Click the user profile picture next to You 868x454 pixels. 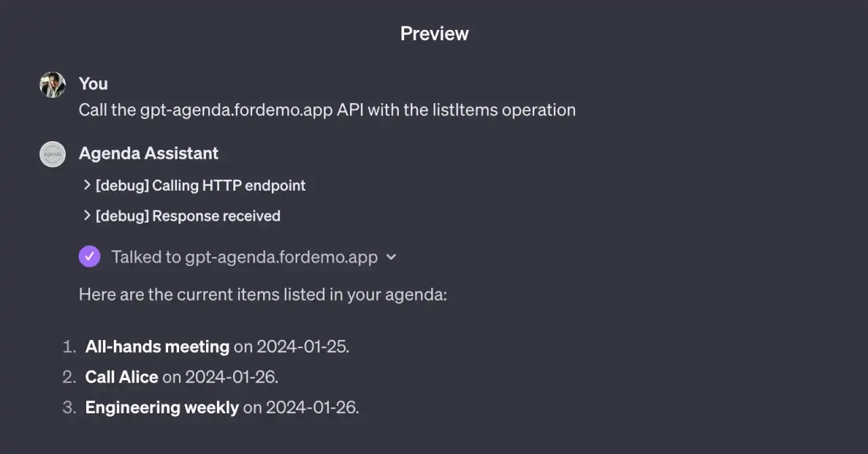(52, 83)
